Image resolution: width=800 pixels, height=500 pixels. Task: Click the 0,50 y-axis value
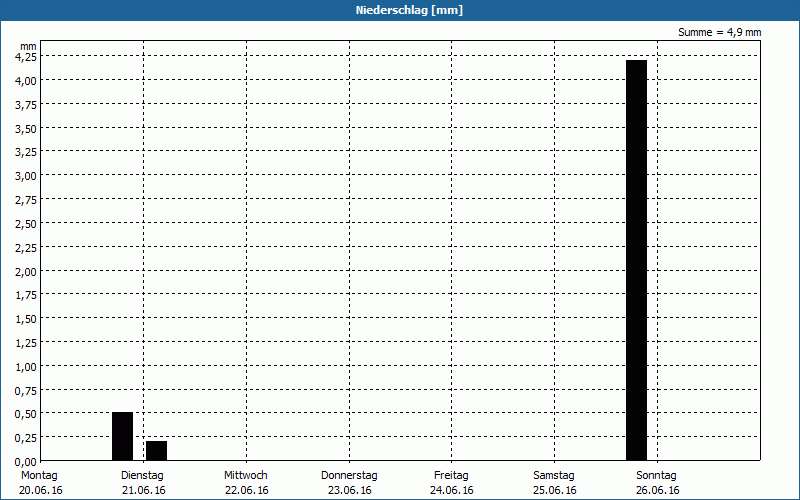[26, 414]
